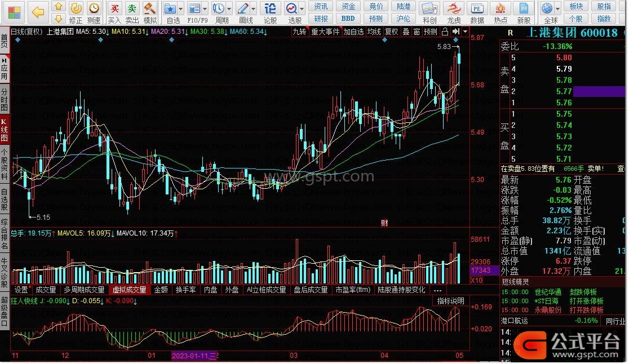Viewport: 629px width, 364px height.
Task: Toggle 预测 forecast in chart header
Action: 431,32
